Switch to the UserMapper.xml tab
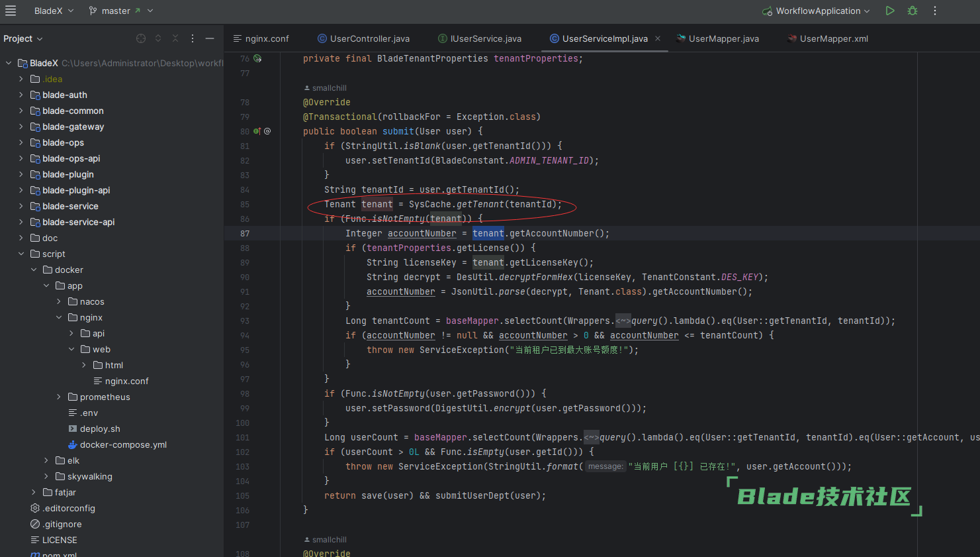Image resolution: width=980 pixels, height=557 pixels. click(828, 38)
